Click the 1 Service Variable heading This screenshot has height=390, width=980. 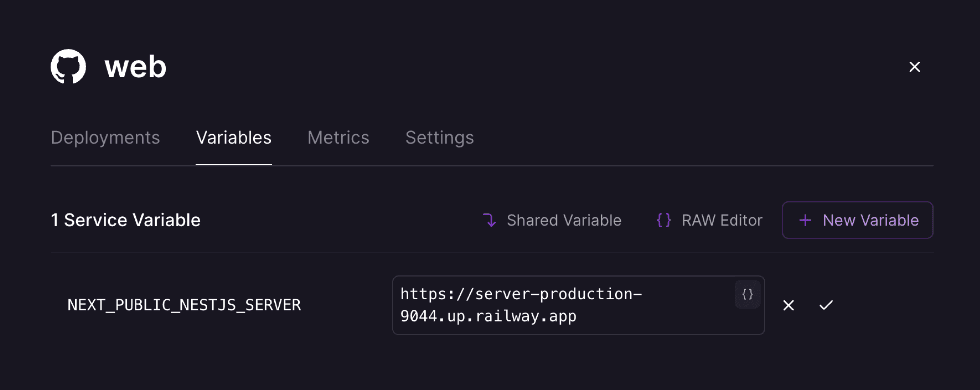point(126,220)
